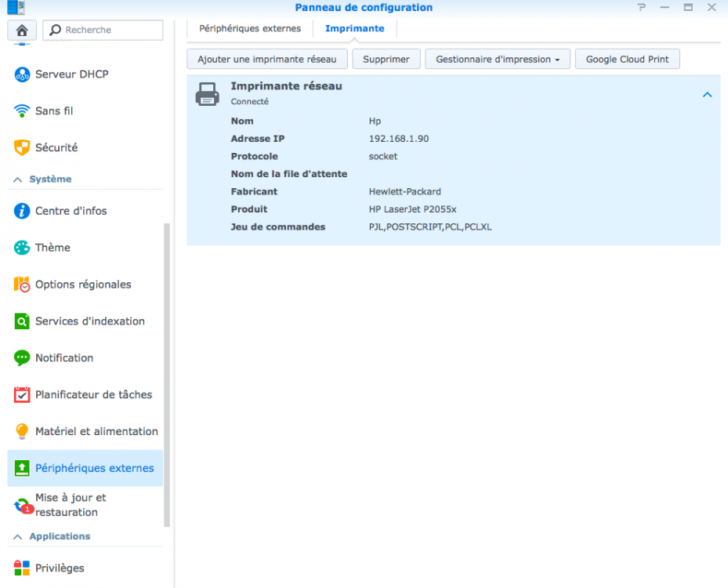Go to the Control Panel home icon
This screenshot has height=588, width=728.
22,31
